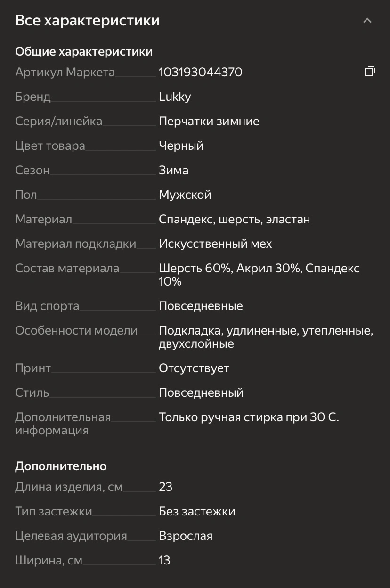Select article number 103193044370

(201, 72)
